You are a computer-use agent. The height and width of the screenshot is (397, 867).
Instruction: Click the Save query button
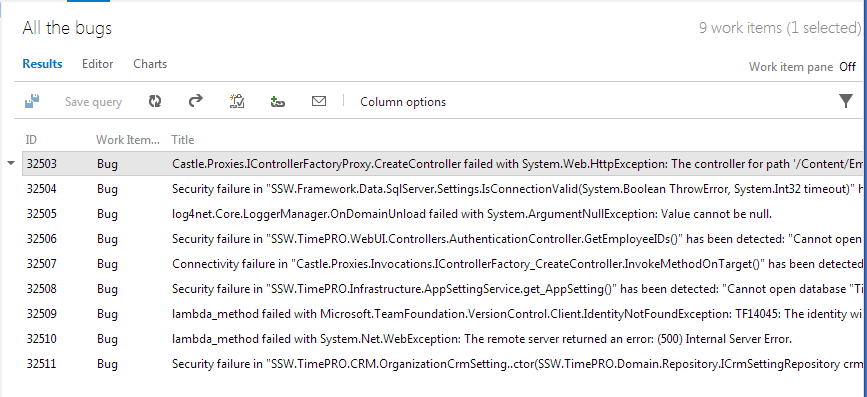click(x=93, y=102)
